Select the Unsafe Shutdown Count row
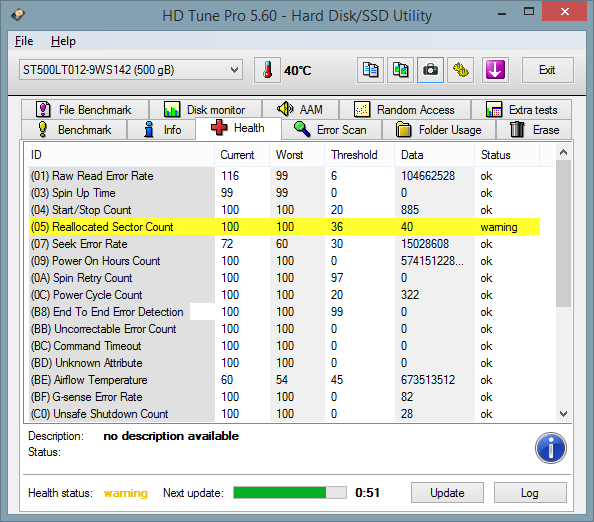The height and width of the screenshot is (522, 594). coord(284,414)
